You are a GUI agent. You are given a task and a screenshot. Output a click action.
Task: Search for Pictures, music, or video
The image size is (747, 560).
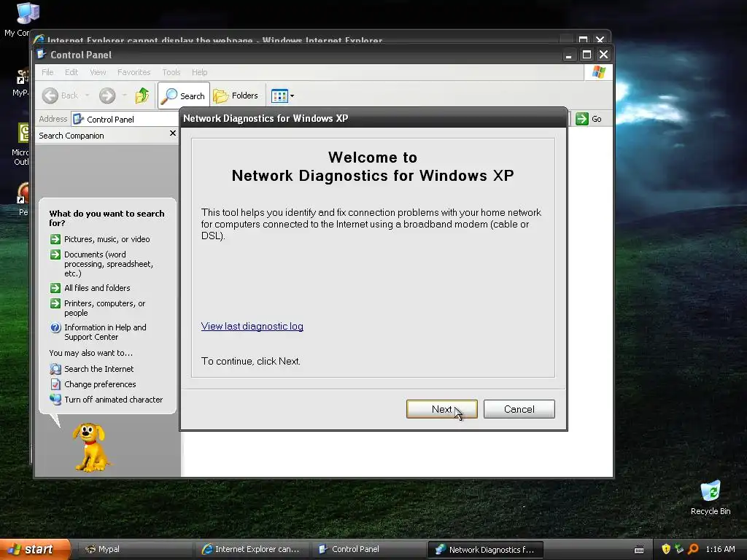(x=107, y=239)
